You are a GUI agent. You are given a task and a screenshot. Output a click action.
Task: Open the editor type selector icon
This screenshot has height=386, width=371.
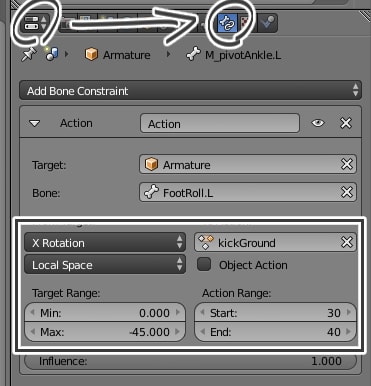[x=35, y=23]
